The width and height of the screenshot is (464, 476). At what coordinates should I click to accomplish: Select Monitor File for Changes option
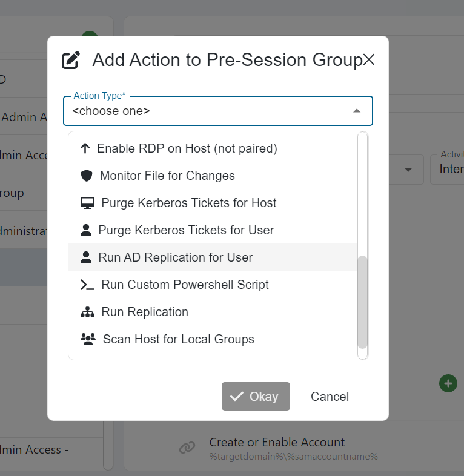click(167, 176)
